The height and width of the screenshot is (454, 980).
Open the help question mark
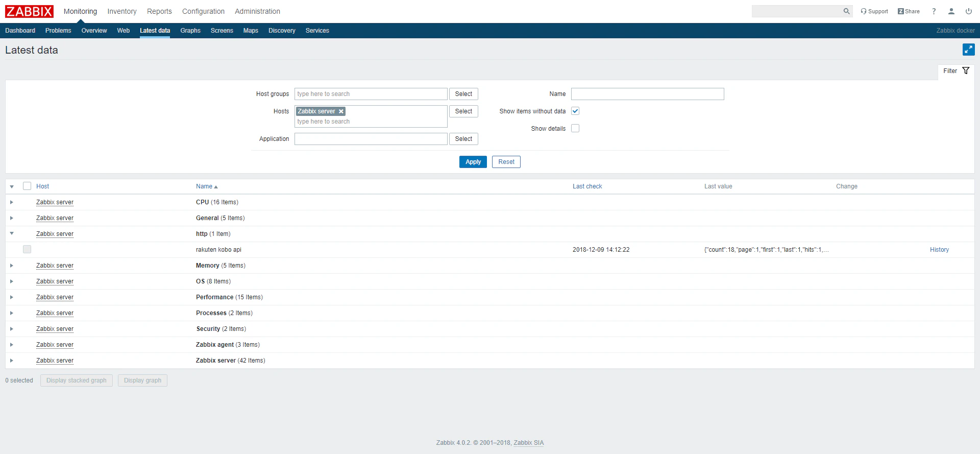pos(934,11)
